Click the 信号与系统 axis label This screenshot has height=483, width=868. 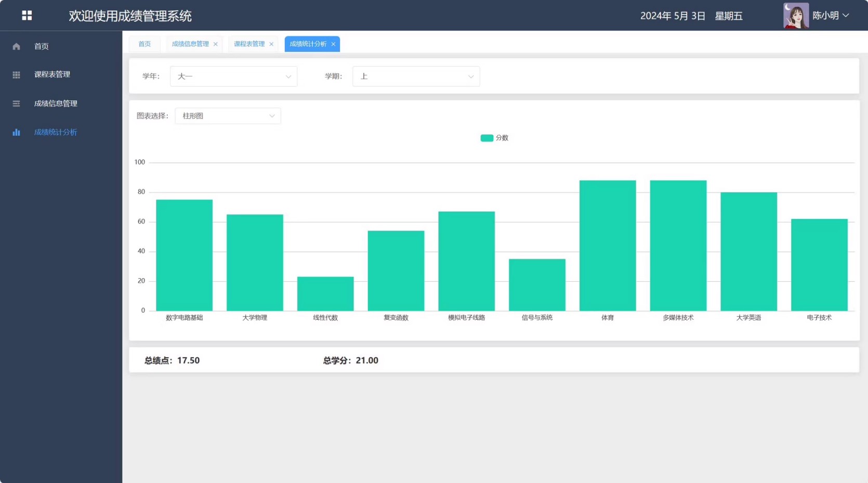tap(537, 318)
